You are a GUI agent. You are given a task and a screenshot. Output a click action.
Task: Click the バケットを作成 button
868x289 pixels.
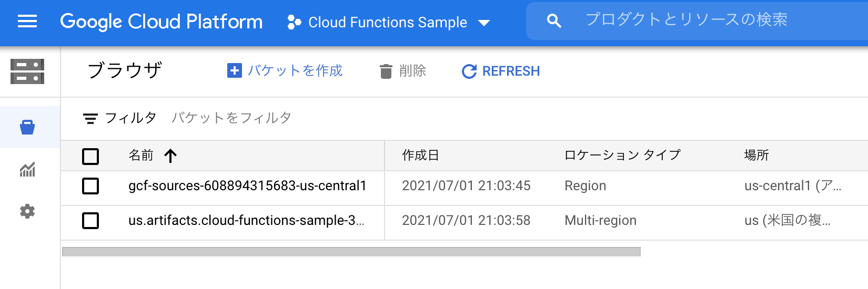pos(285,71)
